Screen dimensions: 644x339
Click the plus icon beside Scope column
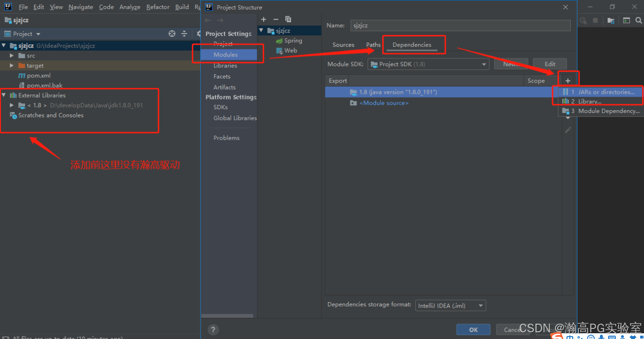point(568,80)
